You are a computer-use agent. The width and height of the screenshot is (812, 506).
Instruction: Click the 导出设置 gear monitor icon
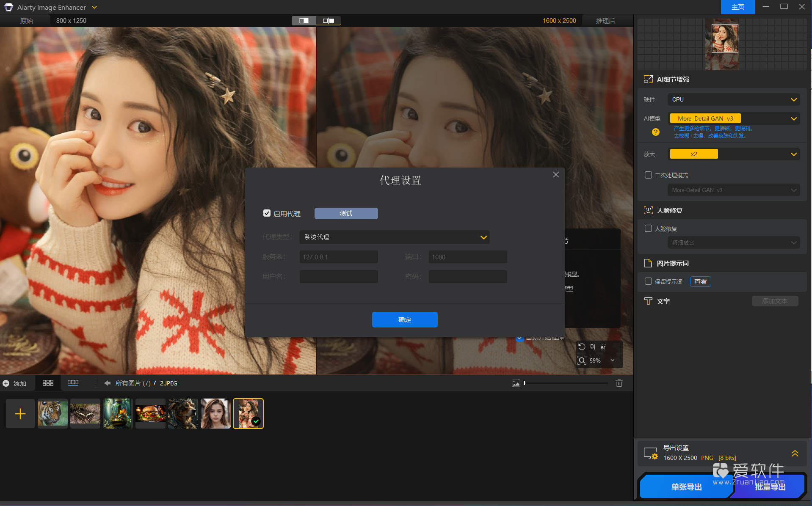click(x=651, y=453)
